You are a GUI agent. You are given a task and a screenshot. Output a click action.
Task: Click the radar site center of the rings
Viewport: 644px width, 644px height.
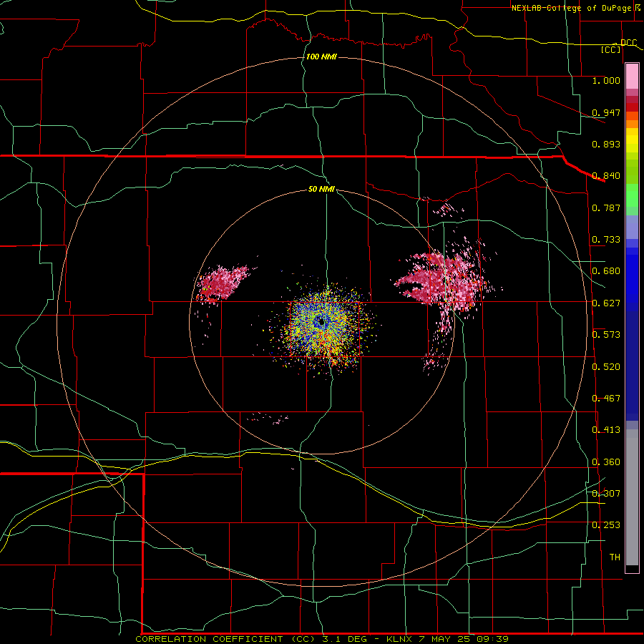tap(321, 321)
